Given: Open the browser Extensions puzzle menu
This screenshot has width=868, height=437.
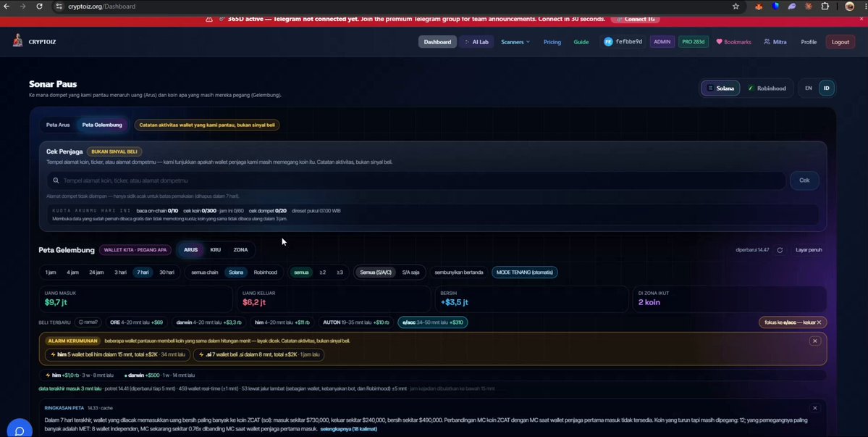Looking at the screenshot, I should [825, 7].
